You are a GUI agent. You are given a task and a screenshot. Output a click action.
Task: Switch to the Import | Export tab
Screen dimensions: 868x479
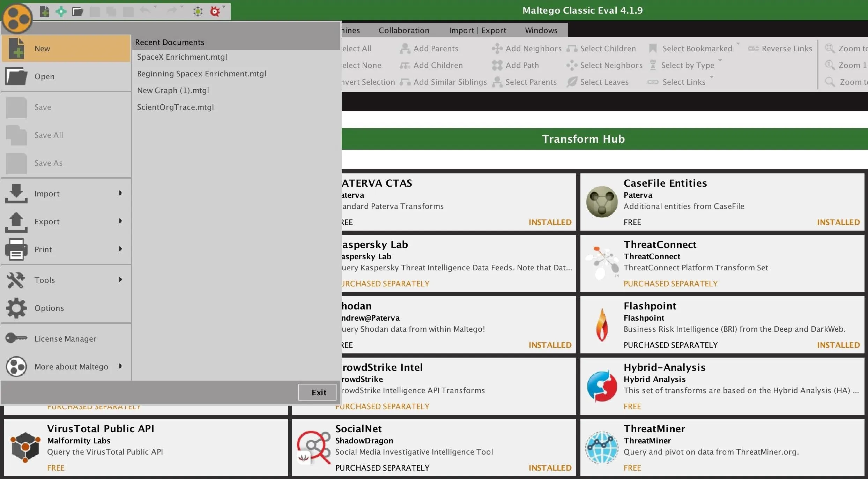477,30
